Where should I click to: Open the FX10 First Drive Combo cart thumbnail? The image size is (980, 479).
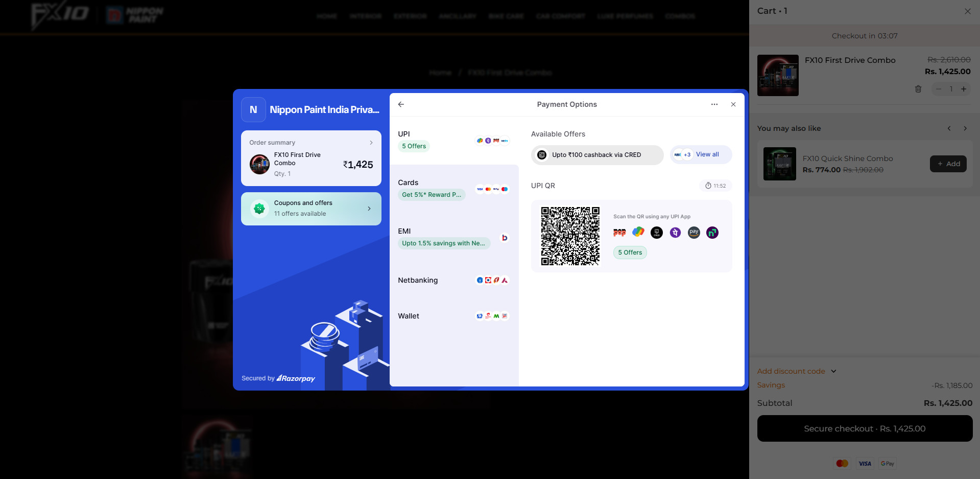tap(778, 75)
